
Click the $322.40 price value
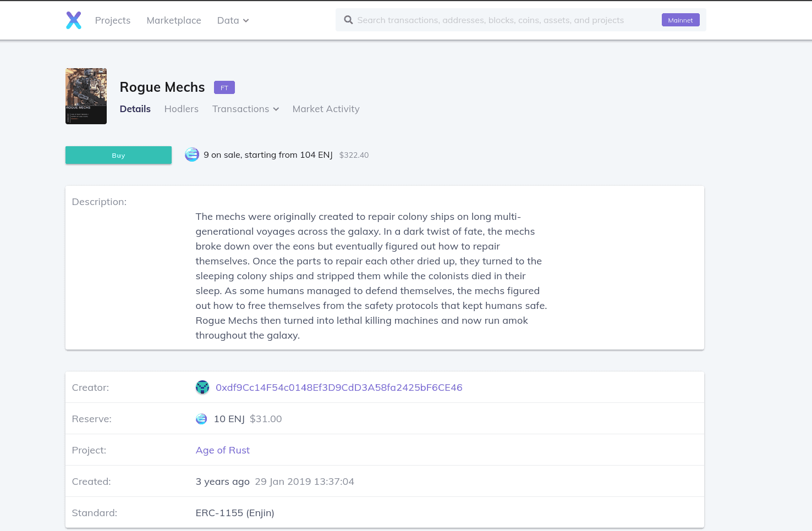pyautogui.click(x=354, y=155)
